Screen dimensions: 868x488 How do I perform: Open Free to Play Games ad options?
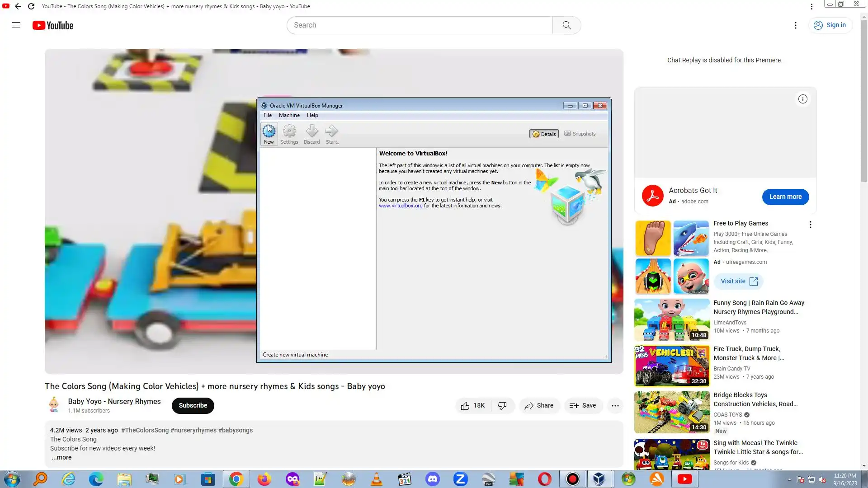click(x=810, y=225)
